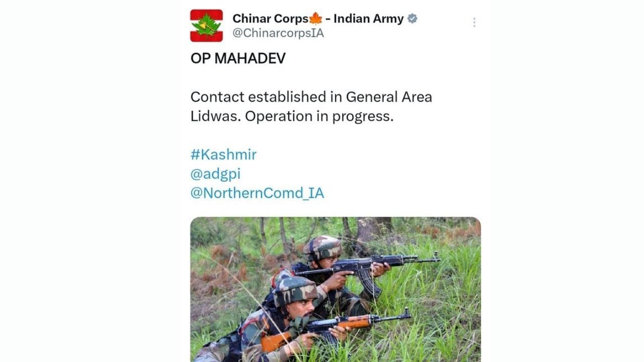Click the "Lidwas. Operation in progress." line

[x=292, y=116]
